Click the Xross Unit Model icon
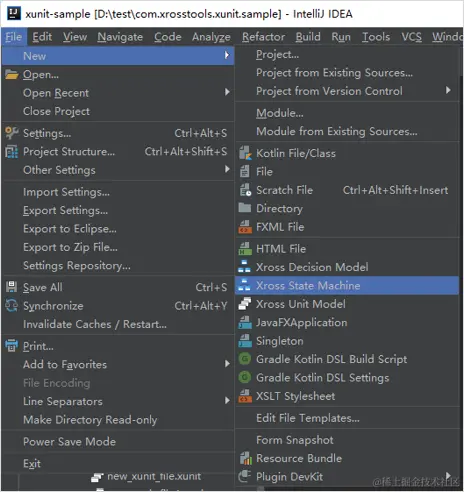Viewport: 464px width, 492px height. [245, 304]
